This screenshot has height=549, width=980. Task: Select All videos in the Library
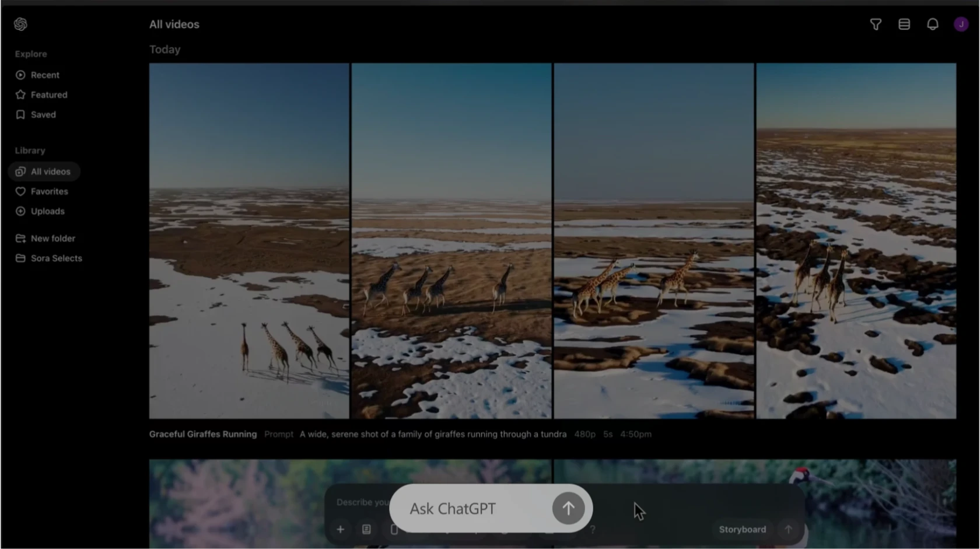point(44,172)
